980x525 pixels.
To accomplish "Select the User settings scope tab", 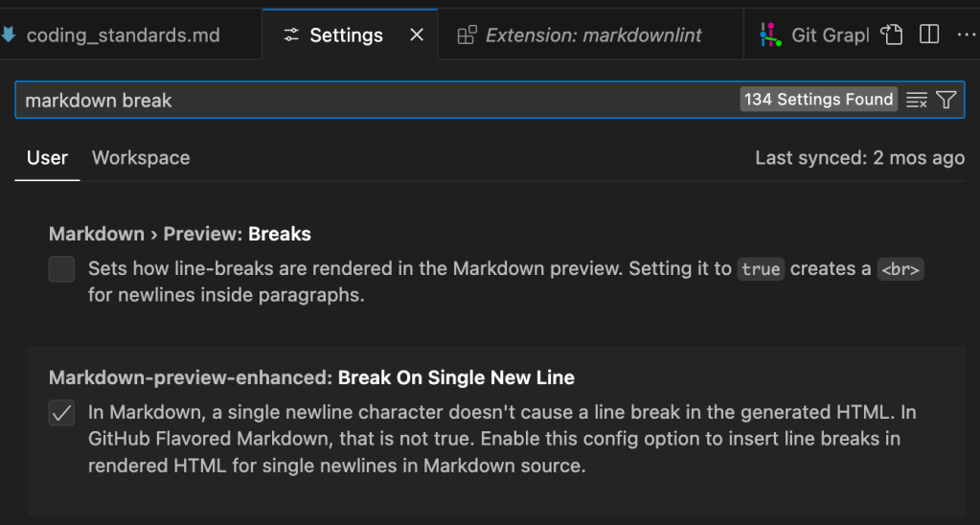I will click(47, 158).
